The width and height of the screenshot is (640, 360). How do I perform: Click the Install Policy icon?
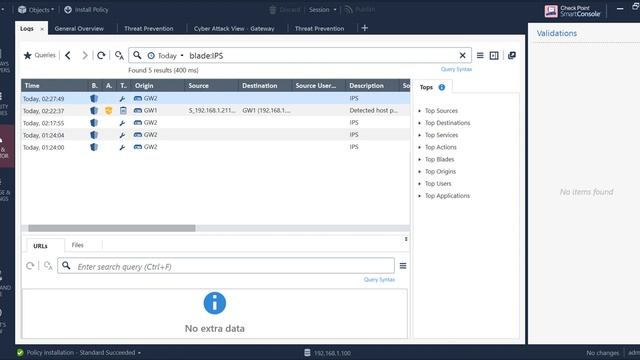(68, 9)
